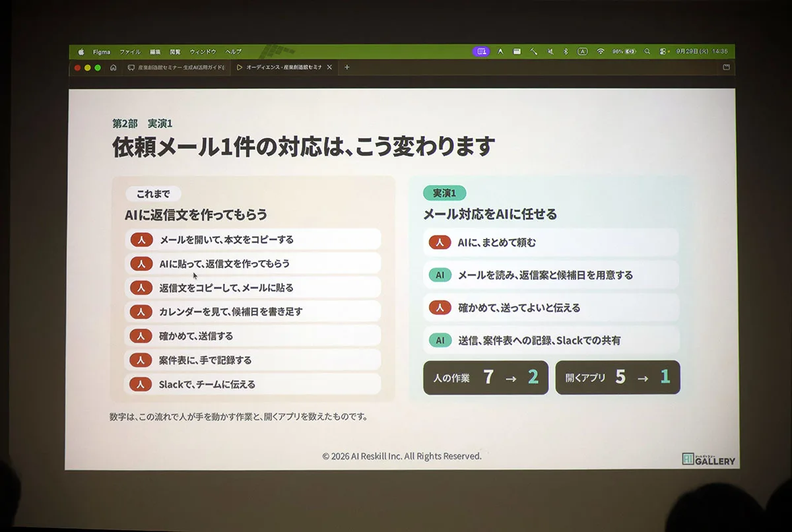Open the input source A menu
The image size is (792, 532).
[x=582, y=51]
